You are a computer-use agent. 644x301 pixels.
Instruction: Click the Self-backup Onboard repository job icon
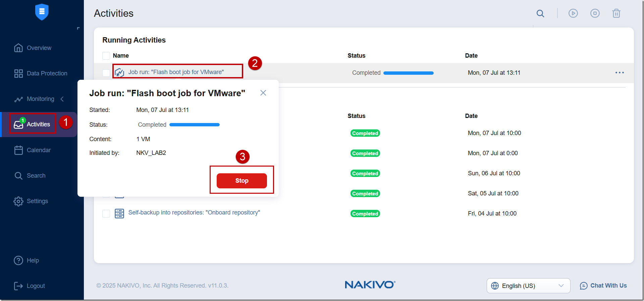pyautogui.click(x=119, y=213)
